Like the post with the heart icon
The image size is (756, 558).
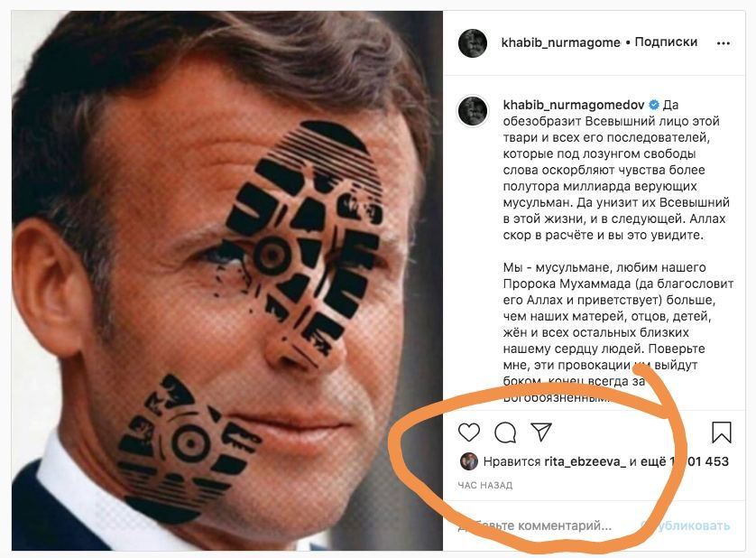469,432
